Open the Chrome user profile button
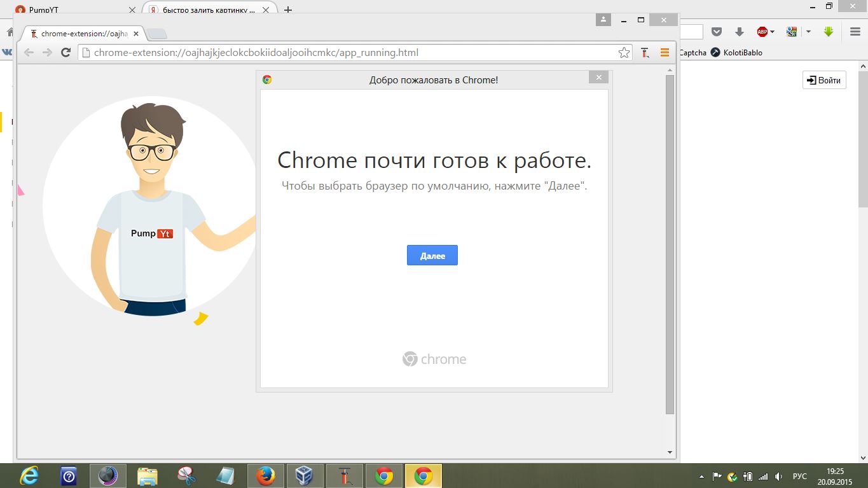The width and height of the screenshot is (868, 488). (603, 20)
